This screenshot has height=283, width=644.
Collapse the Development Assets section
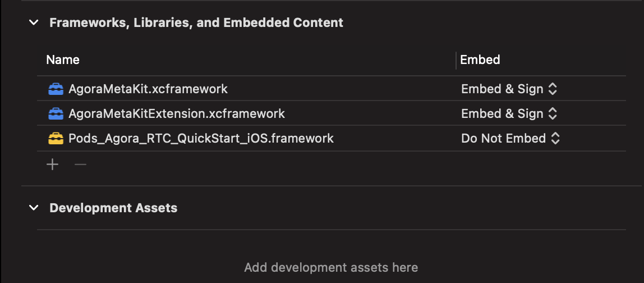click(34, 208)
